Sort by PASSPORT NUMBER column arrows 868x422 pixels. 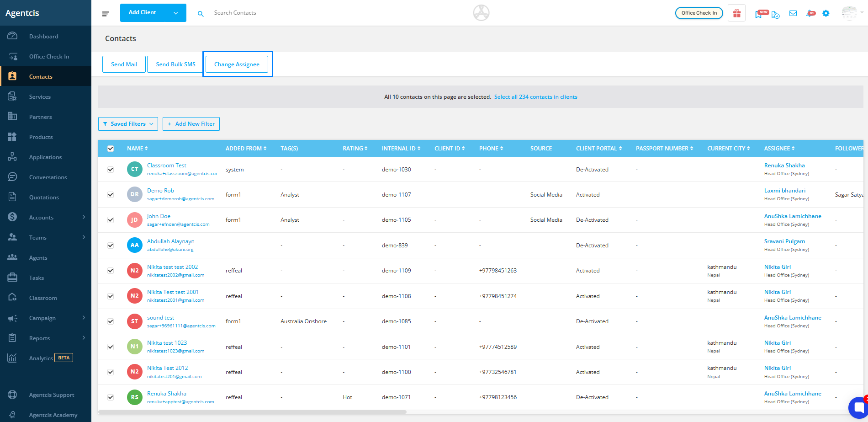[x=692, y=149]
